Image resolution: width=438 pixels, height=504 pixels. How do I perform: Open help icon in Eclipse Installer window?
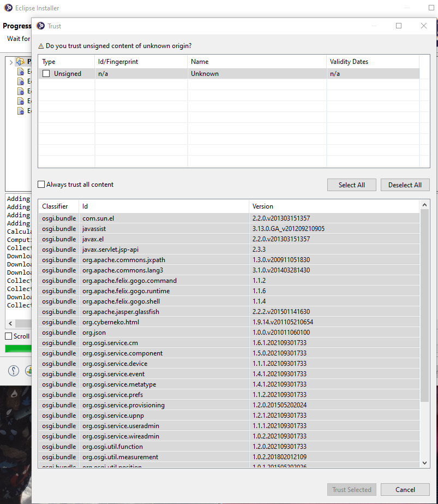(14, 371)
